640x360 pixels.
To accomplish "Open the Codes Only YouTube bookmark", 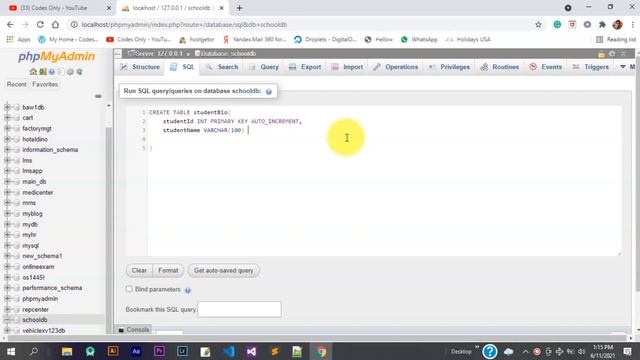I will click(x=138, y=40).
